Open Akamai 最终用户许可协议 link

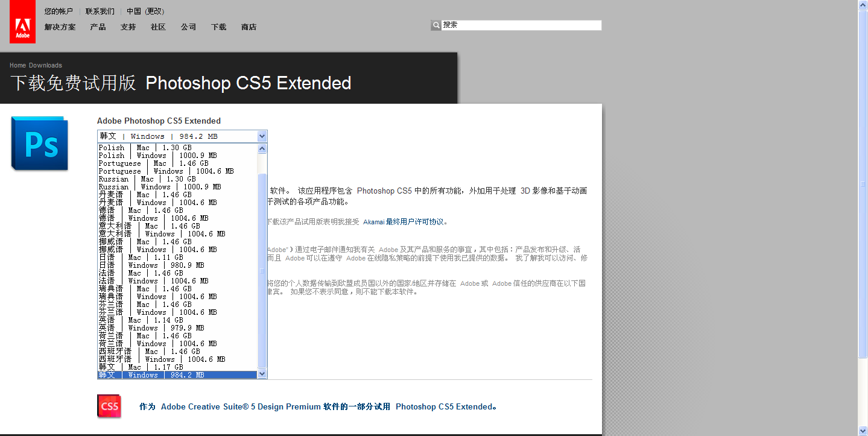click(404, 222)
